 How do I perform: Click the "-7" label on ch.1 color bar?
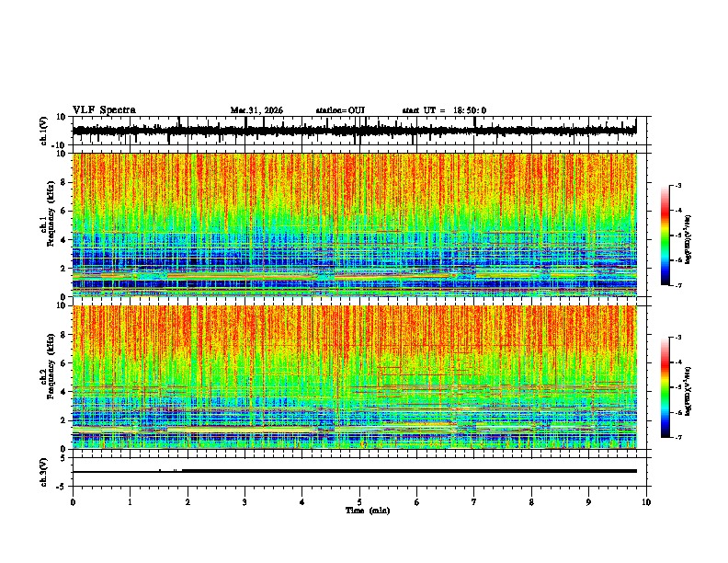click(678, 285)
